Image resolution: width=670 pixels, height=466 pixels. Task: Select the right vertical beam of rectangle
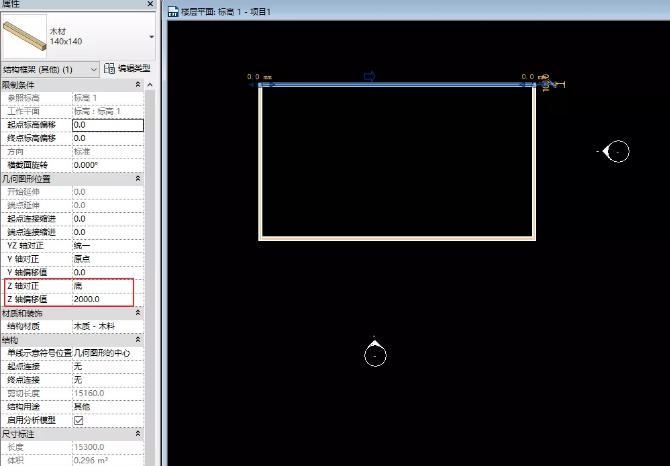click(534, 162)
